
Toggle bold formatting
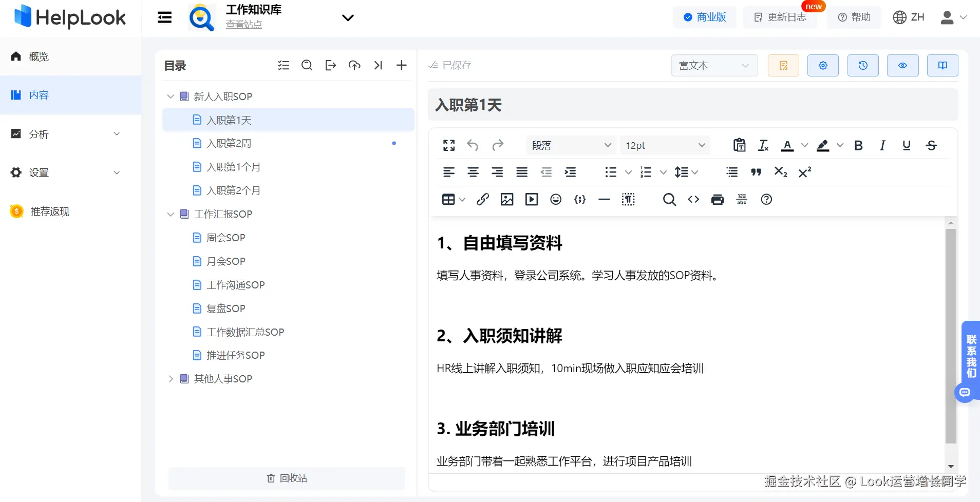click(858, 145)
